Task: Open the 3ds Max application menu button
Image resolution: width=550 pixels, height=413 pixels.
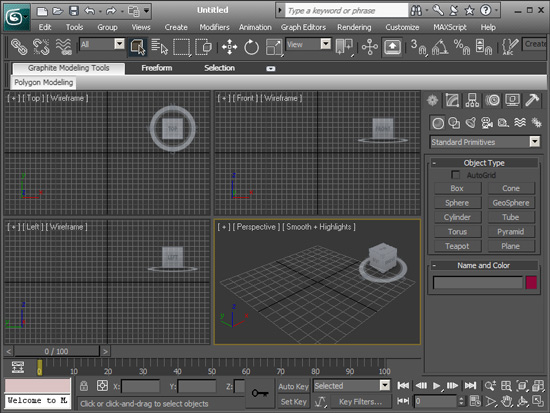Action: pos(16,17)
